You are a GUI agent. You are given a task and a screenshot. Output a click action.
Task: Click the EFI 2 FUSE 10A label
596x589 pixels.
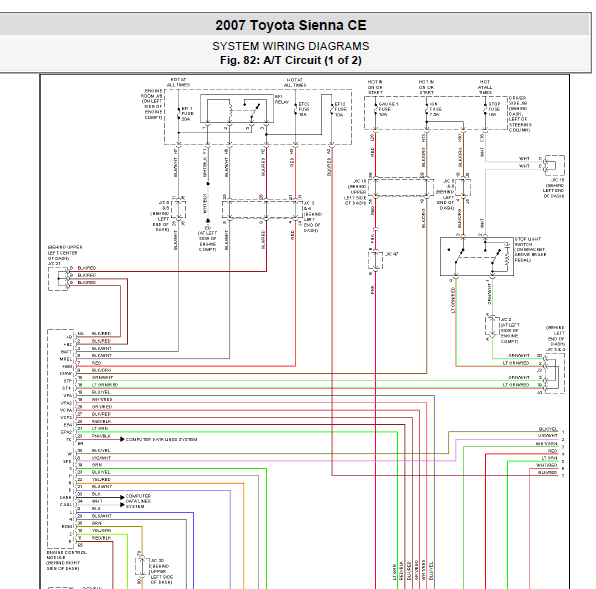click(x=340, y=109)
